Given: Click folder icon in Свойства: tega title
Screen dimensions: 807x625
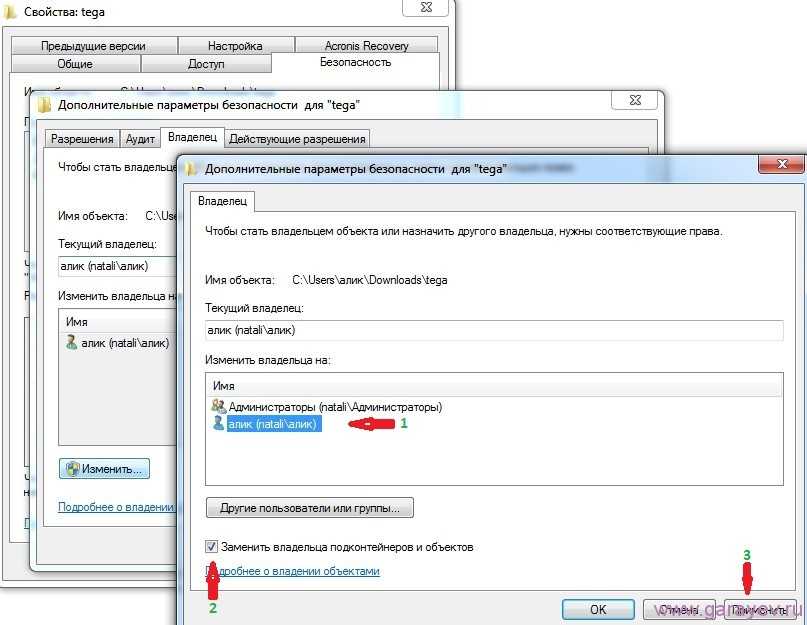Looking at the screenshot, I should click(x=11, y=12).
